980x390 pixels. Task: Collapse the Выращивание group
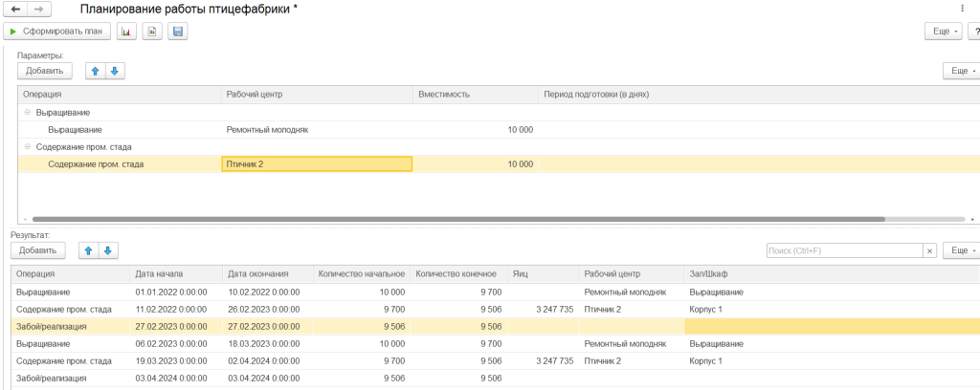[28, 113]
